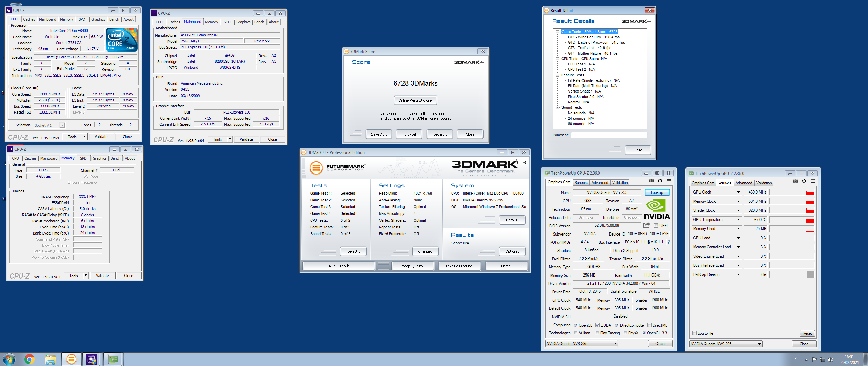Viewport: 868px width, 366px height.
Task: Click 3DMark Score window title icon
Action: tap(346, 51)
